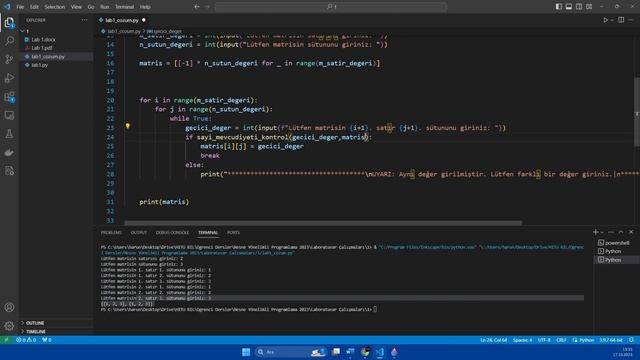Open the Edit menu
640x360 pixels.
tap(34, 7)
